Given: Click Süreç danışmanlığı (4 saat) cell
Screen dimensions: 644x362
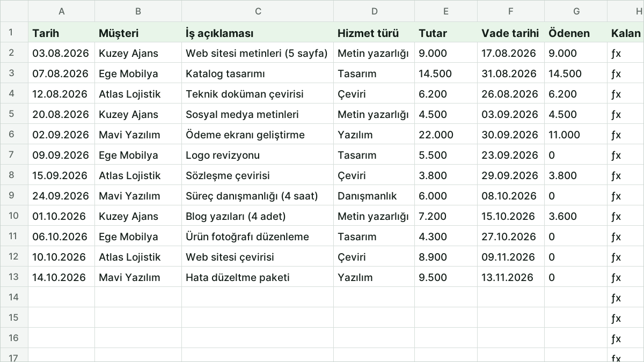Looking at the screenshot, I should coord(258,196).
